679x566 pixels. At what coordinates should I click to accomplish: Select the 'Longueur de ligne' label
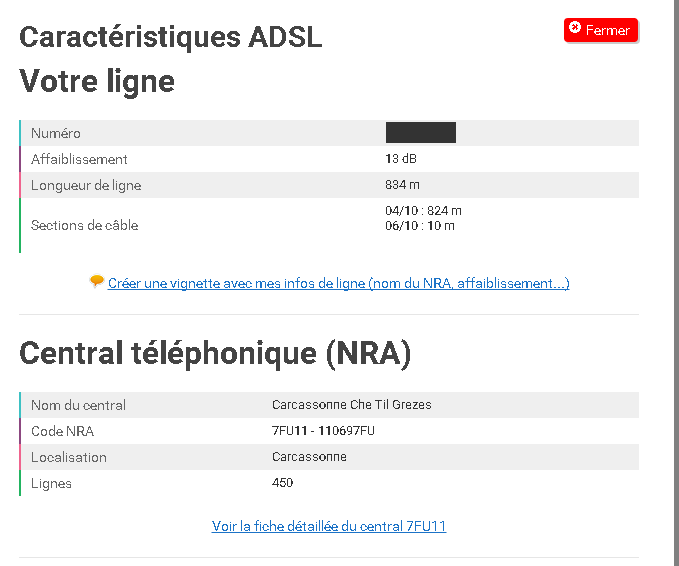[86, 185]
